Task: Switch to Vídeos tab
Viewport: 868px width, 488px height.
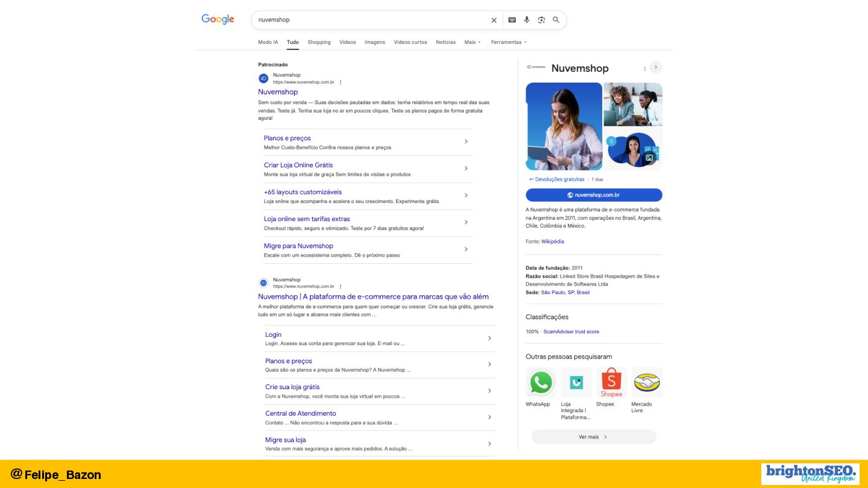Action: click(348, 42)
